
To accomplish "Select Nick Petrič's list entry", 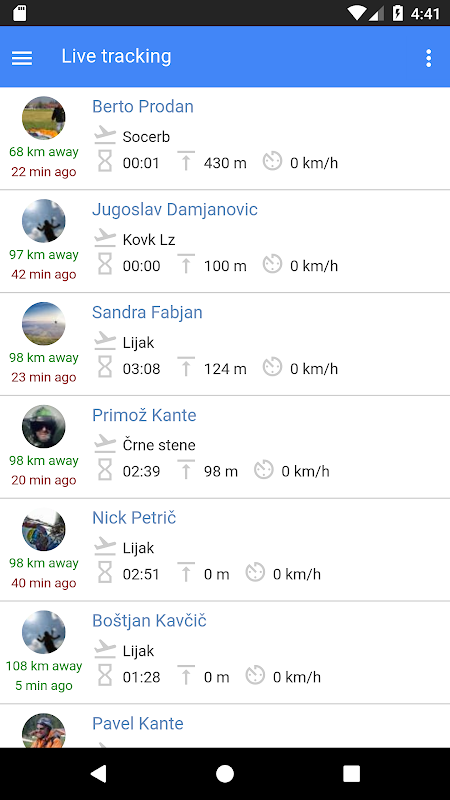I will pos(225,550).
